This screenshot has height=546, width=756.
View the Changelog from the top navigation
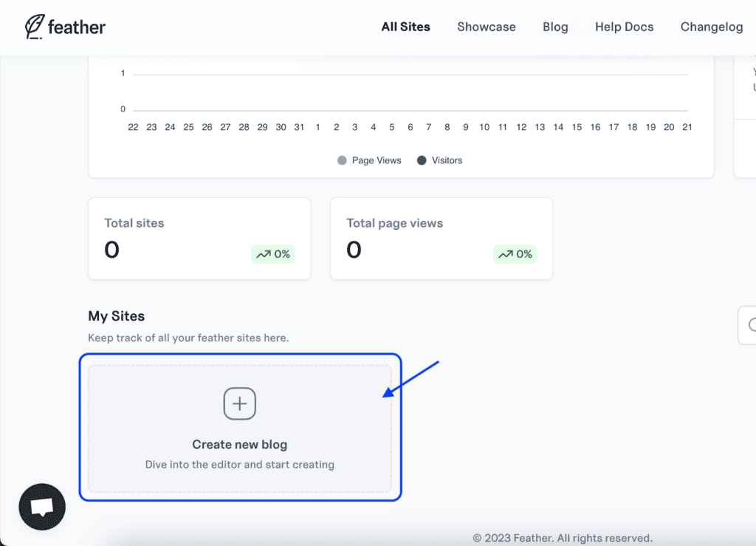click(x=711, y=27)
